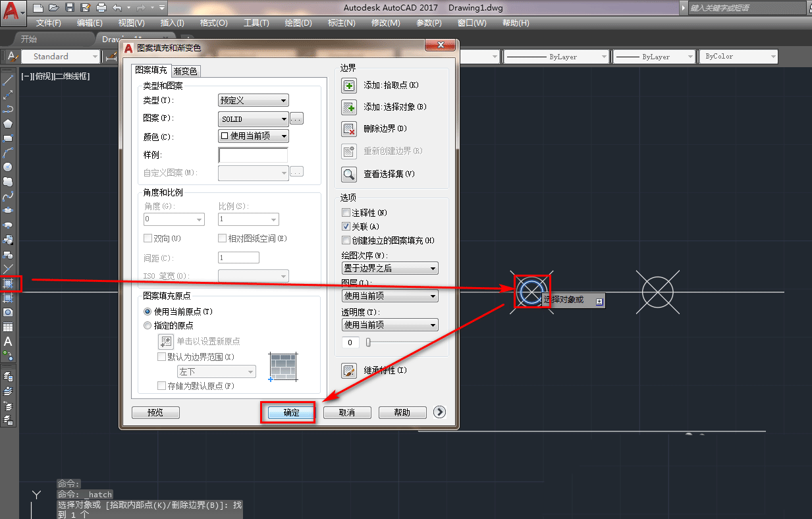The height and width of the screenshot is (519, 812).
Task: Select 指定的原点 radio button
Action: click(148, 325)
